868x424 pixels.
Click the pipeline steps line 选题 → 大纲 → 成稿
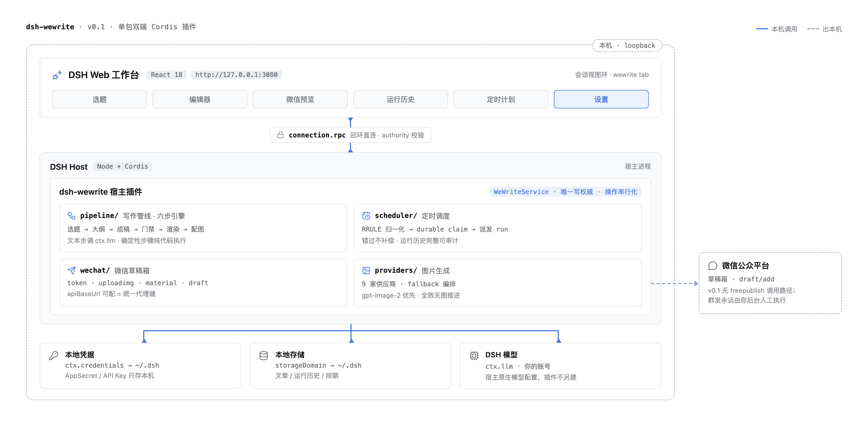point(135,229)
